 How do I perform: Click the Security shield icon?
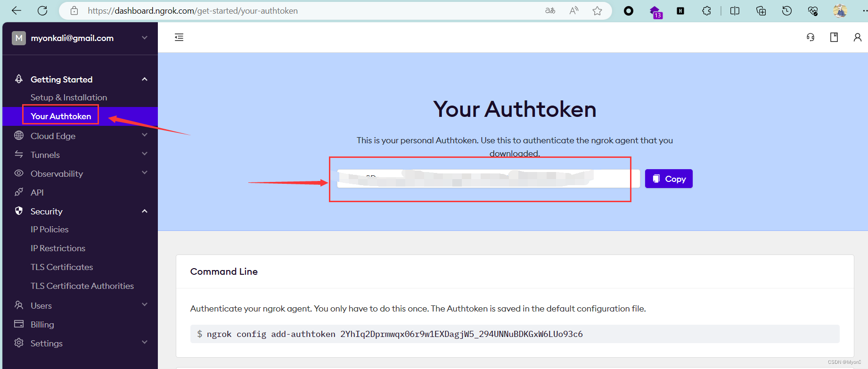click(x=19, y=211)
